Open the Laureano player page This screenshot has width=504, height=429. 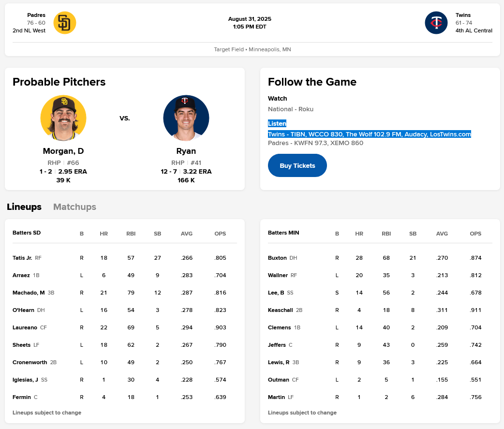tap(25, 327)
